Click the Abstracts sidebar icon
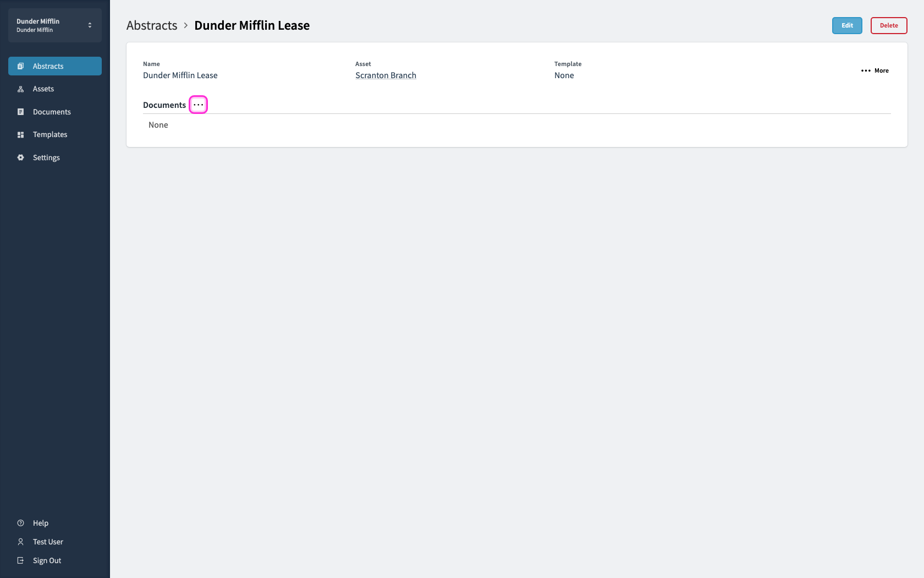Image resolution: width=924 pixels, height=578 pixels. point(20,66)
